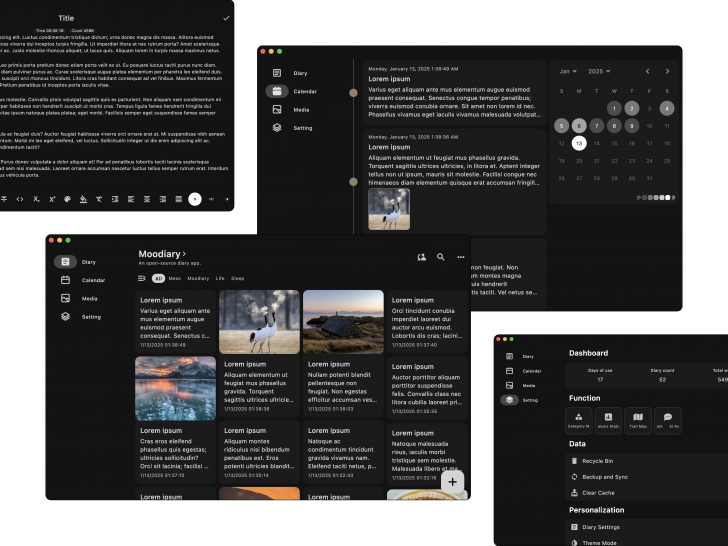Open the 2025 year dropdown
This screenshot has height=546, width=728.
point(599,72)
